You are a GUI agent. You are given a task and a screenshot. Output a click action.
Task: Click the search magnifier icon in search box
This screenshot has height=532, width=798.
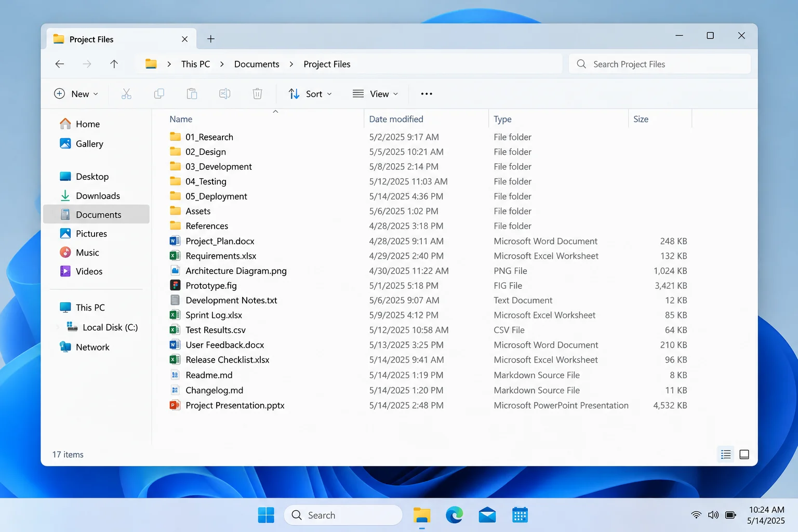click(581, 64)
